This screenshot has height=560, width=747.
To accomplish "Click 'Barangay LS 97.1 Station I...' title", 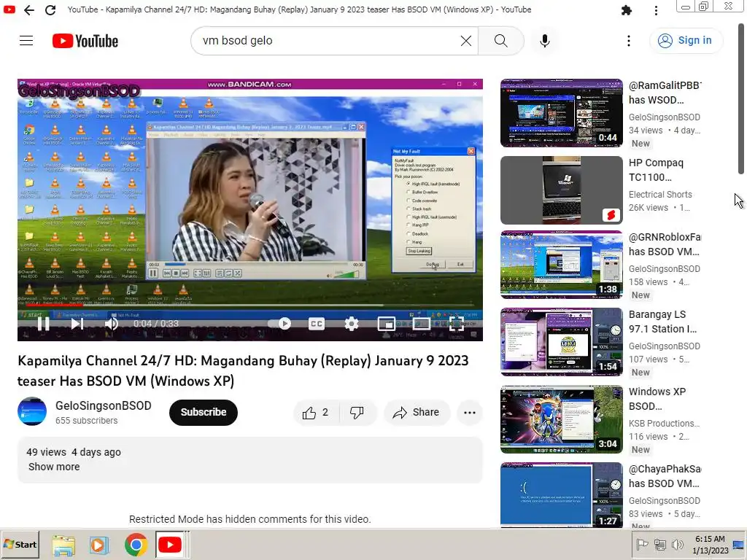I will pos(662,322).
